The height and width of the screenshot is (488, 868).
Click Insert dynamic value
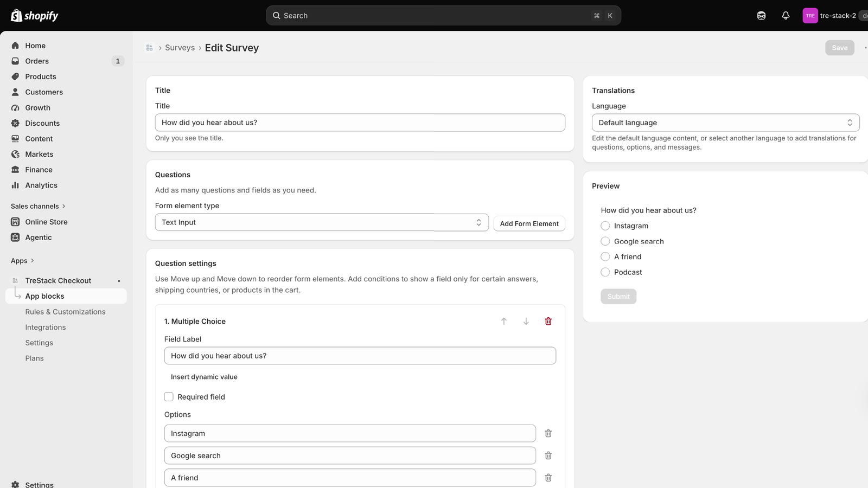point(204,377)
